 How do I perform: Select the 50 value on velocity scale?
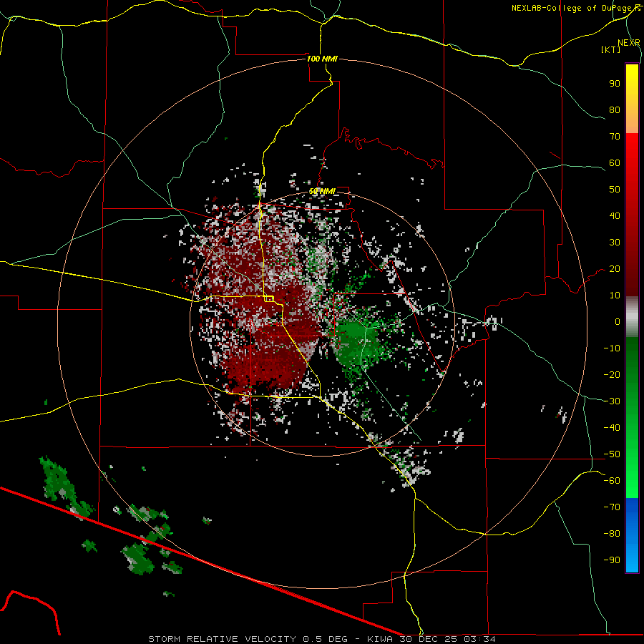tap(615, 190)
